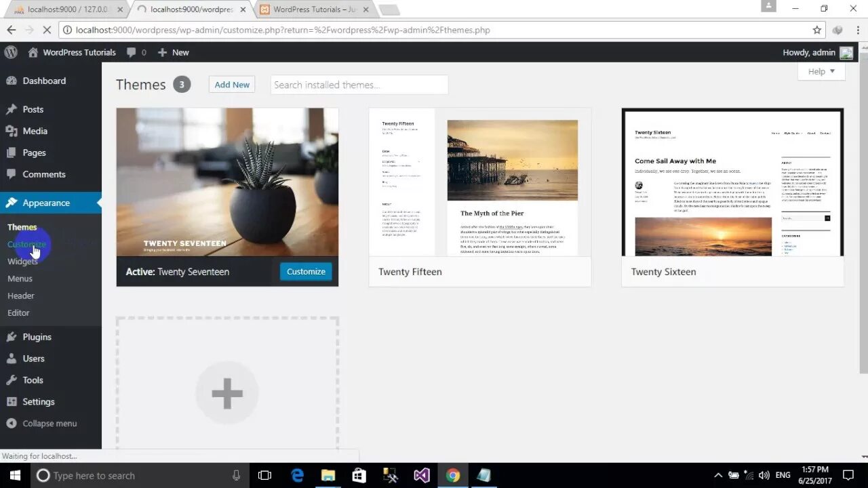Click the site info icon in address bar

[x=67, y=30]
